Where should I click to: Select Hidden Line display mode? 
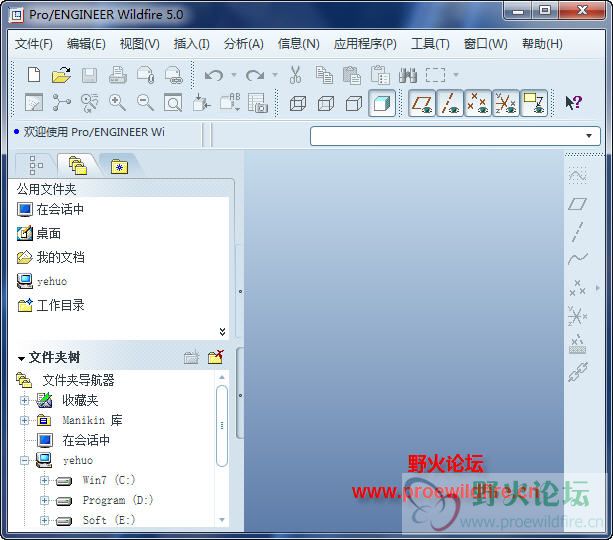coord(326,104)
